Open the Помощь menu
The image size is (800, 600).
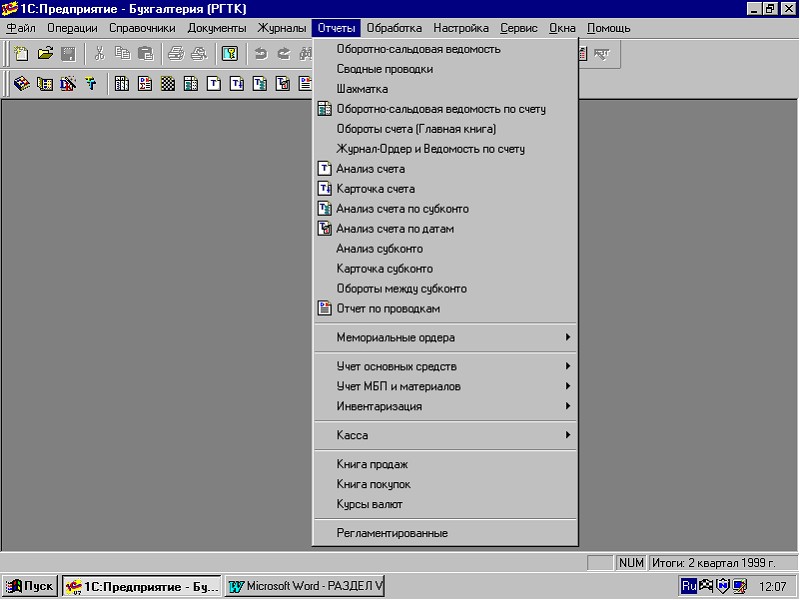(x=609, y=28)
